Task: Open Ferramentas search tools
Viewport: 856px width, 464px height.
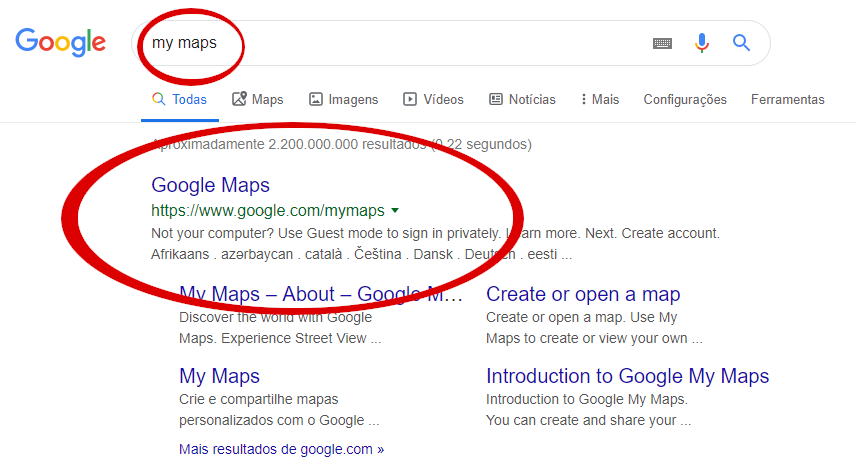Action: [x=787, y=99]
